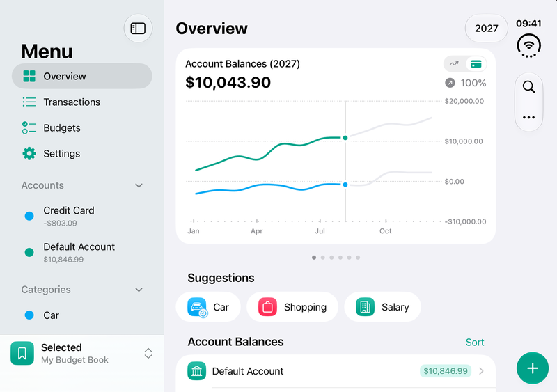Viewport: 557px width, 392px height.
Task: Expand Default Account row chevron
Action: point(481,371)
